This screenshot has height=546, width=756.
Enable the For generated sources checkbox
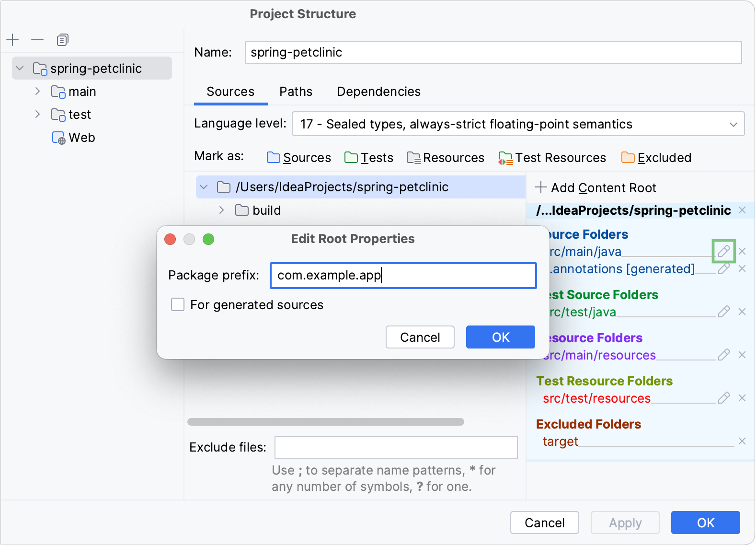point(178,304)
